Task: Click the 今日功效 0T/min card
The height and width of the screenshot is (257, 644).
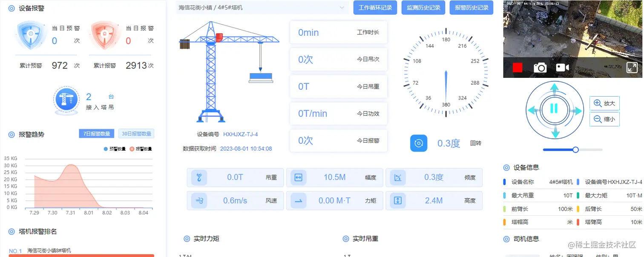Action: [x=339, y=114]
